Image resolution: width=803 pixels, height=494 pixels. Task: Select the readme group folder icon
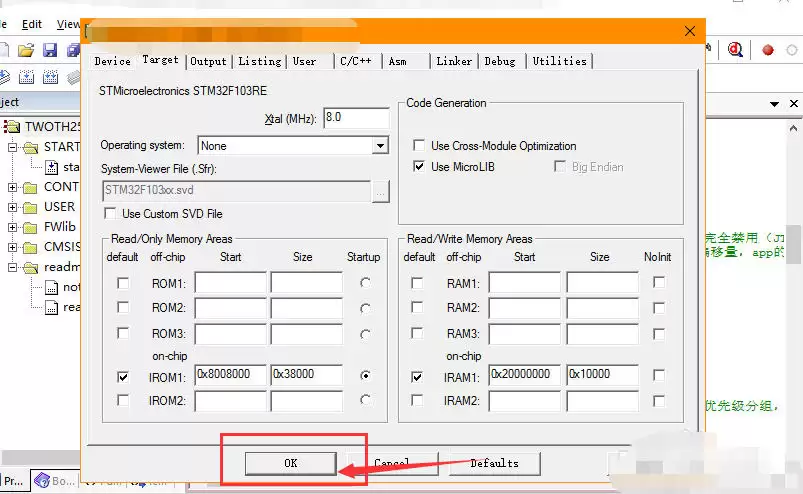click(x=31, y=267)
